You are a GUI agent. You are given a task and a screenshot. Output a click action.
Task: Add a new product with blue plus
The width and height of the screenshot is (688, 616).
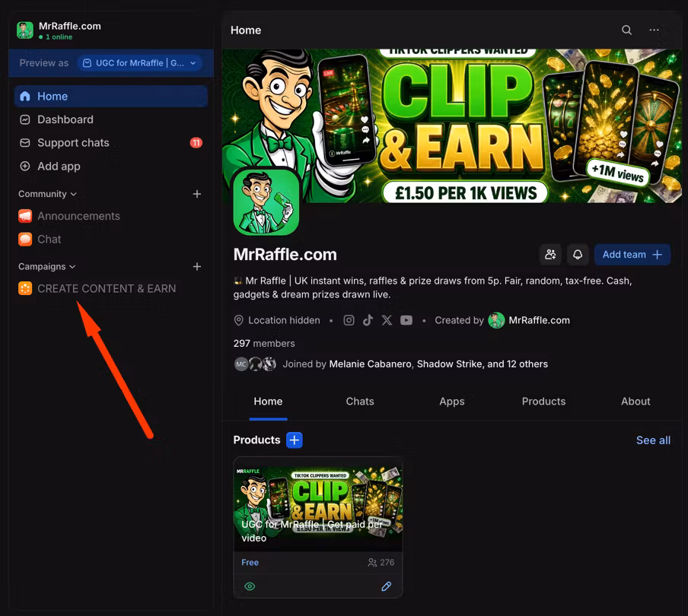[x=295, y=440]
